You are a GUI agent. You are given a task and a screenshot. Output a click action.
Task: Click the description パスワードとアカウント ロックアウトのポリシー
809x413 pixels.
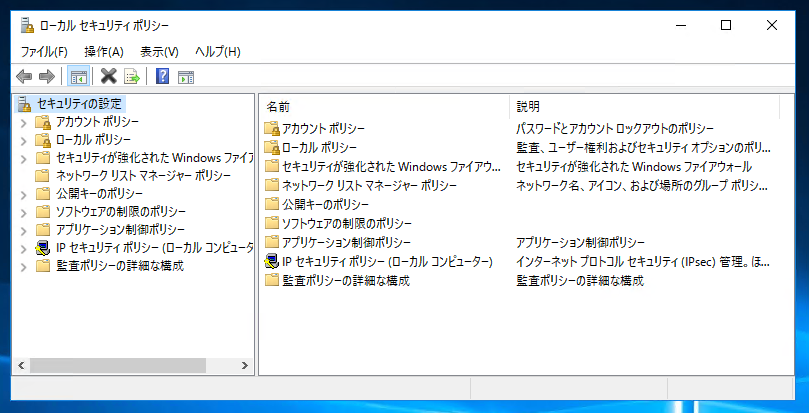(x=615, y=128)
